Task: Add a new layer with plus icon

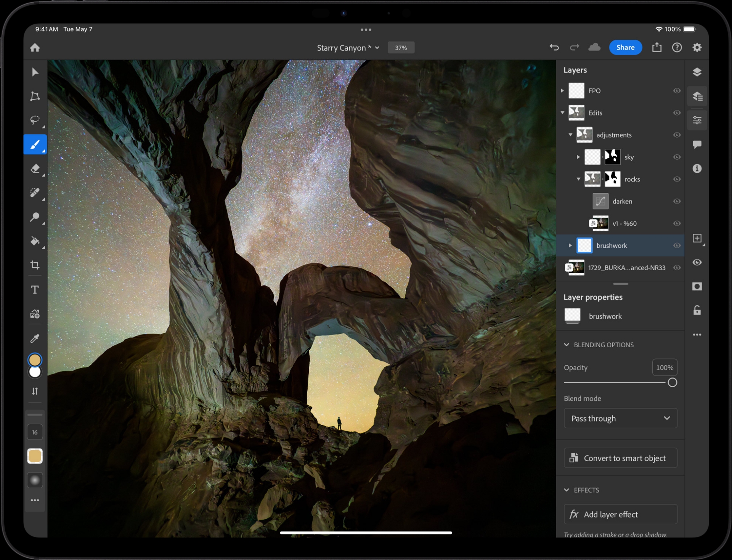Action: click(697, 238)
